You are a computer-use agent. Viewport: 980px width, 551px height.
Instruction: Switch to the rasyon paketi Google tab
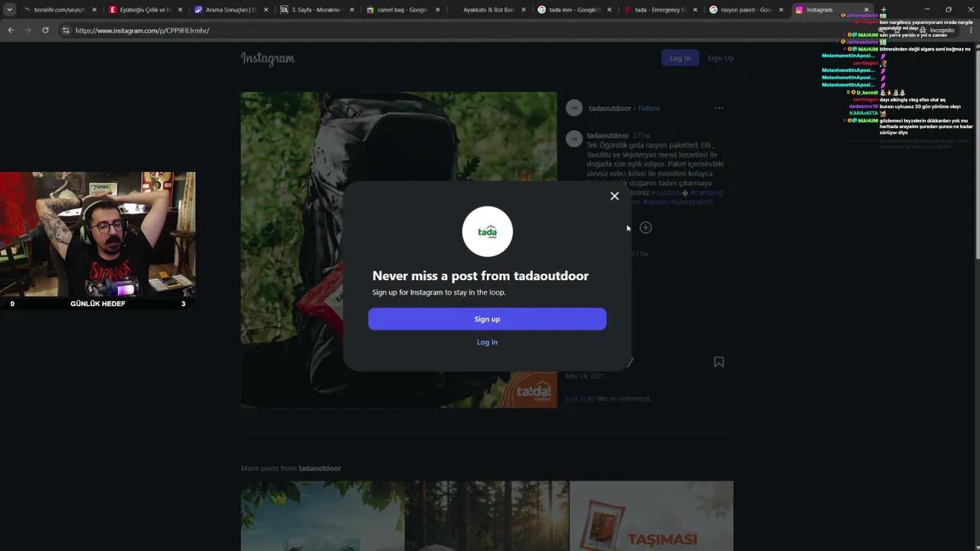pyautogui.click(x=745, y=10)
